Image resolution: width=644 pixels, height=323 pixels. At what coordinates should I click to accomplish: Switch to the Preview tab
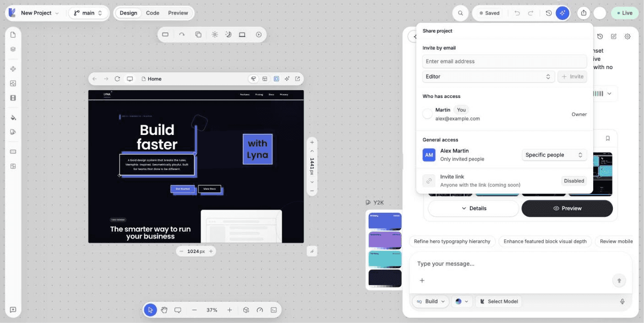[178, 13]
